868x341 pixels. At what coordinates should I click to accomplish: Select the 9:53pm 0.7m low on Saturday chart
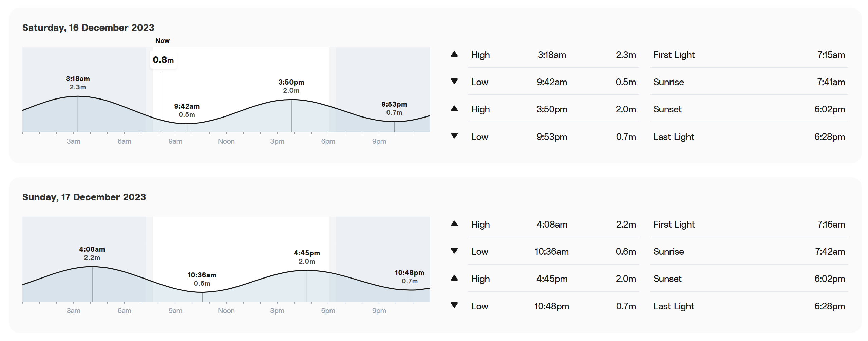pyautogui.click(x=394, y=108)
